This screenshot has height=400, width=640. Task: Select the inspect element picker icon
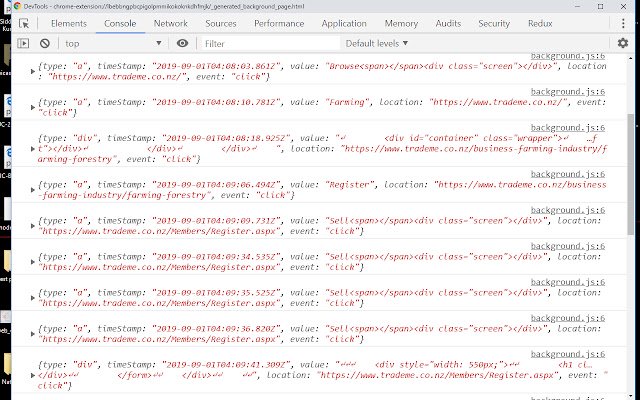coord(24,24)
